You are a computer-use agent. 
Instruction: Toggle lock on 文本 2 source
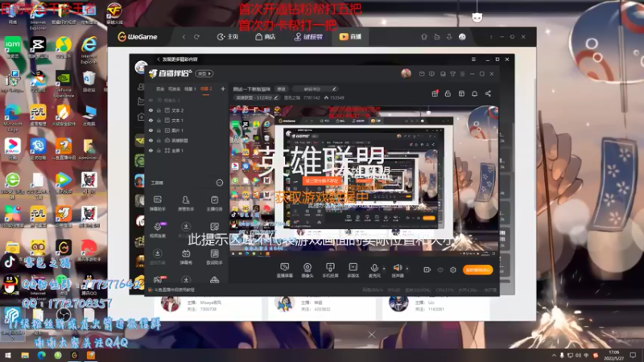point(159,110)
